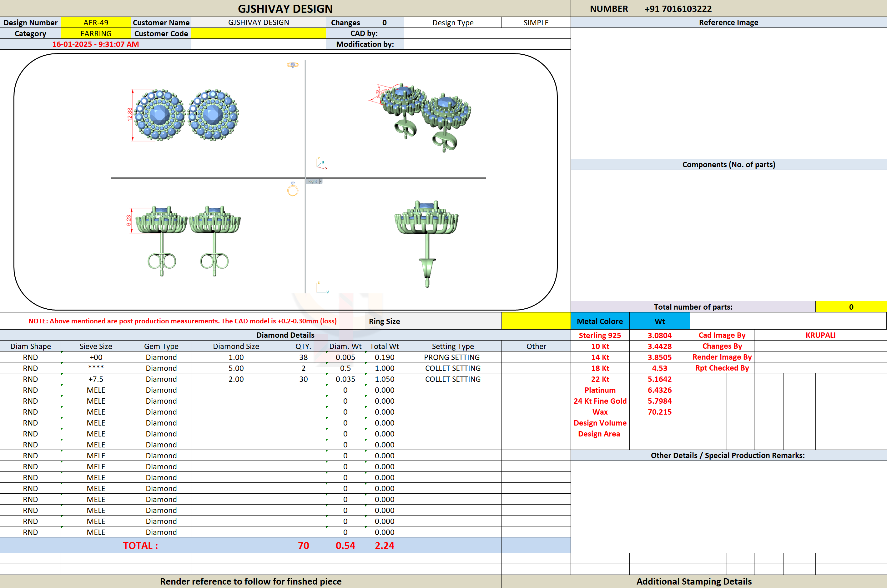The width and height of the screenshot is (887, 588).
Task: Click the ZY axis gizmo in right view
Action: [x=322, y=287]
